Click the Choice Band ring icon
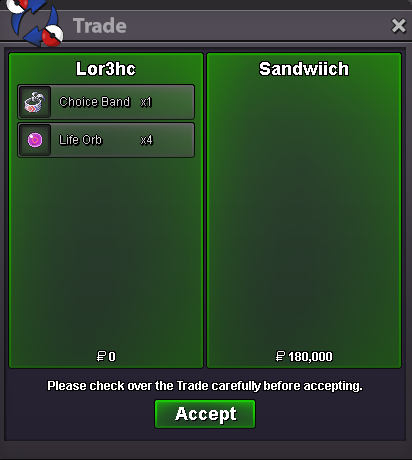 tap(35, 102)
